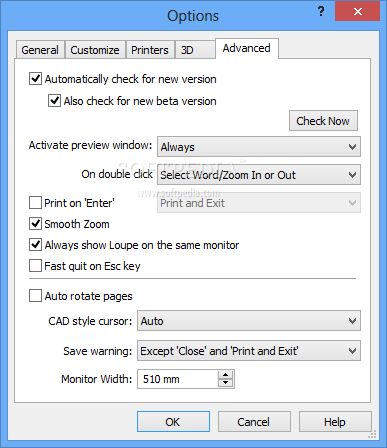Confirm settings with OK button
Image resolution: width=387 pixels, height=448 pixels.
(x=173, y=422)
